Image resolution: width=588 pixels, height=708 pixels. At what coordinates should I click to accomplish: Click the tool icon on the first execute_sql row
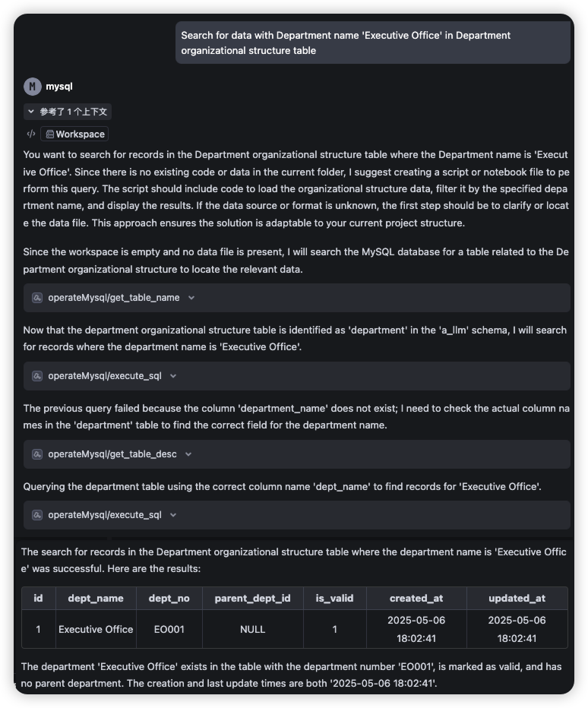click(37, 376)
